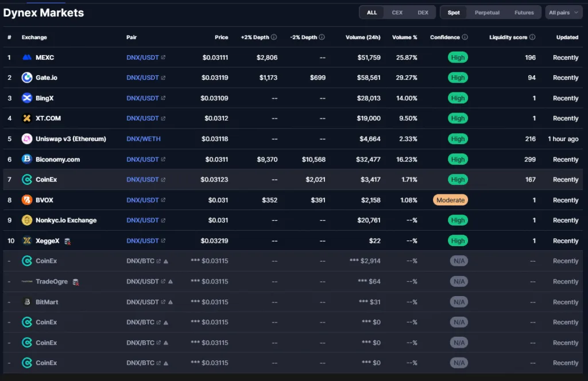Select the Spot market tab

pos(454,13)
